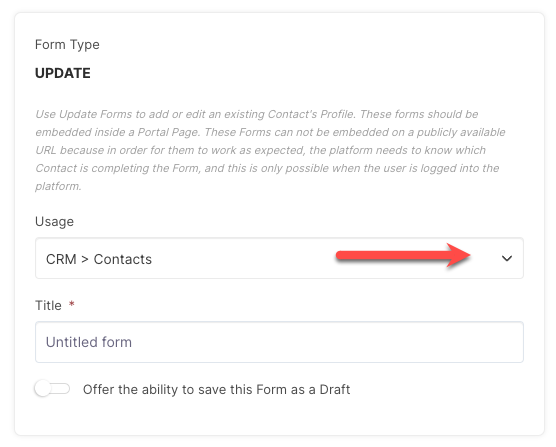Click the italic Update Forms description

(x=270, y=150)
